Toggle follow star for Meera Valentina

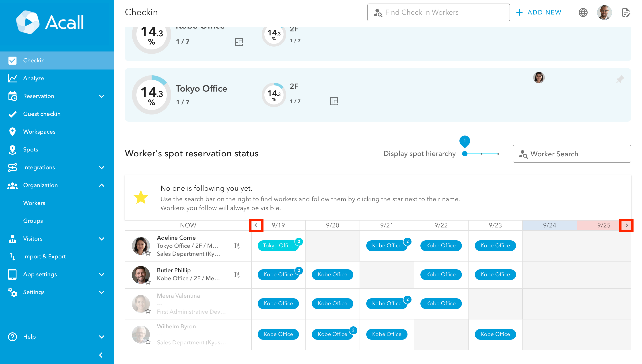tap(148, 311)
